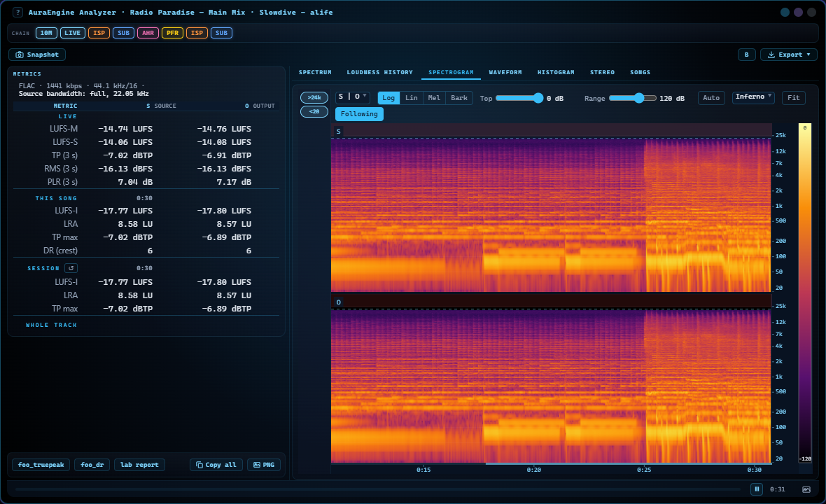
Task: Click the image icon beside 0:31 time
Action: [x=806, y=489]
